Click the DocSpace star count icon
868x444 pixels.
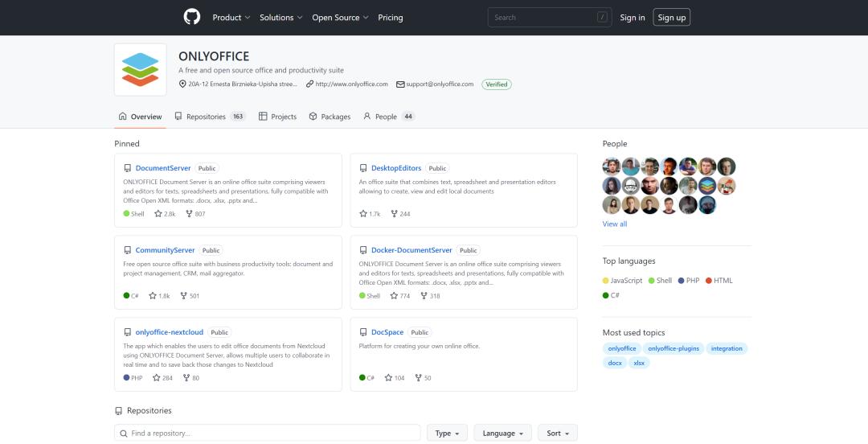[389, 378]
